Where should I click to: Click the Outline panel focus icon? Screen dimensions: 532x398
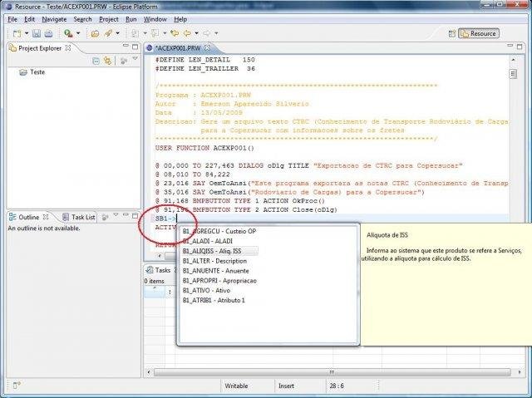pos(106,217)
